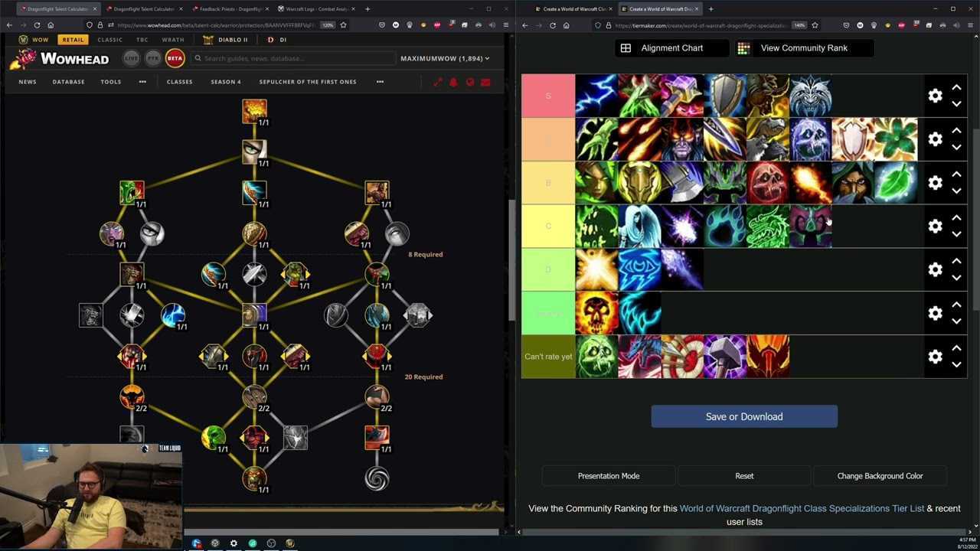Open the red mail envelope icon on Wowhead
The height and width of the screenshot is (551, 980).
point(485,82)
